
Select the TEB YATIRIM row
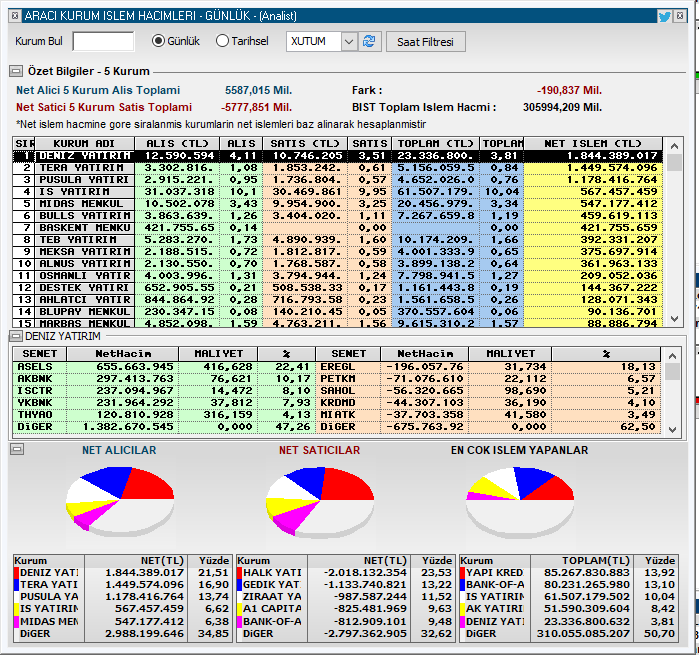(337, 240)
